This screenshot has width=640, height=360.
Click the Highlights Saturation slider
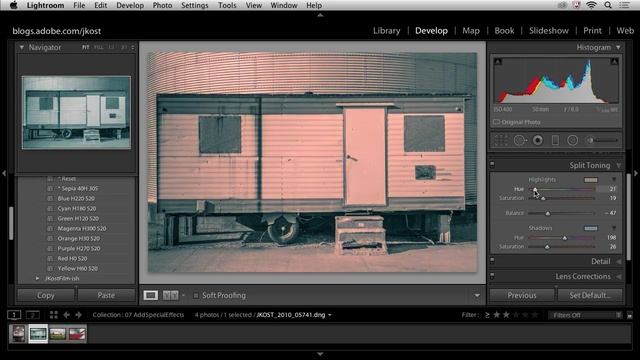coord(561,198)
